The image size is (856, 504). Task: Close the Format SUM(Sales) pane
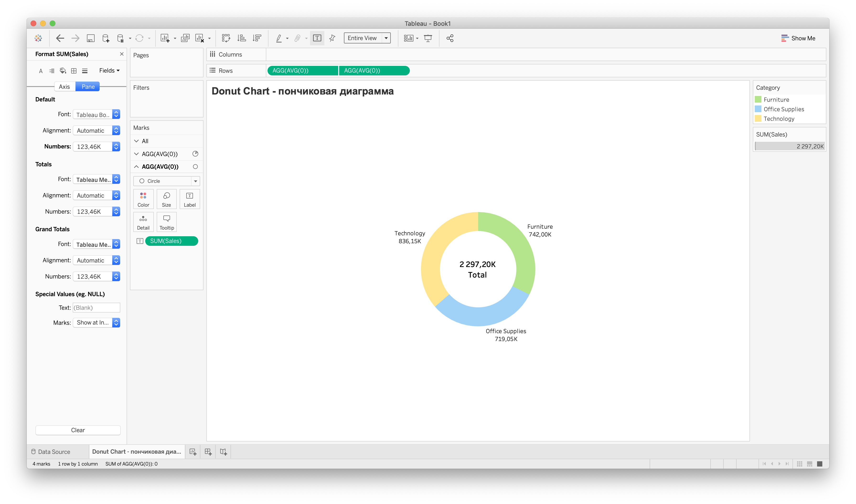[x=122, y=54]
